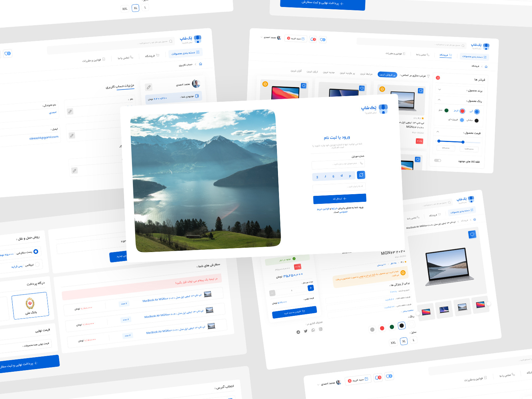The height and width of the screenshot is (399, 532).
Task: Select the green سبز color filter
Action: [x=447, y=110]
